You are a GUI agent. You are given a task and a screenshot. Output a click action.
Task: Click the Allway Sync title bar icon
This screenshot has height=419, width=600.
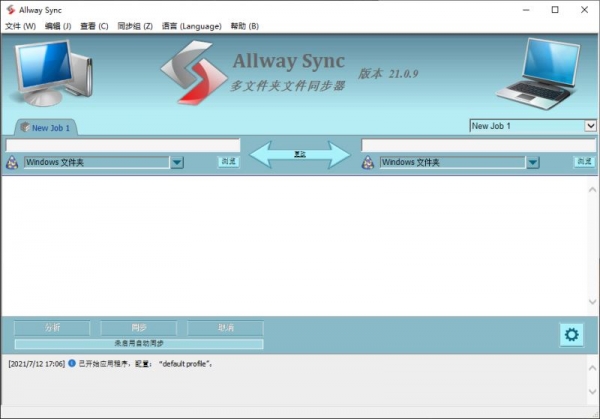click(x=11, y=10)
